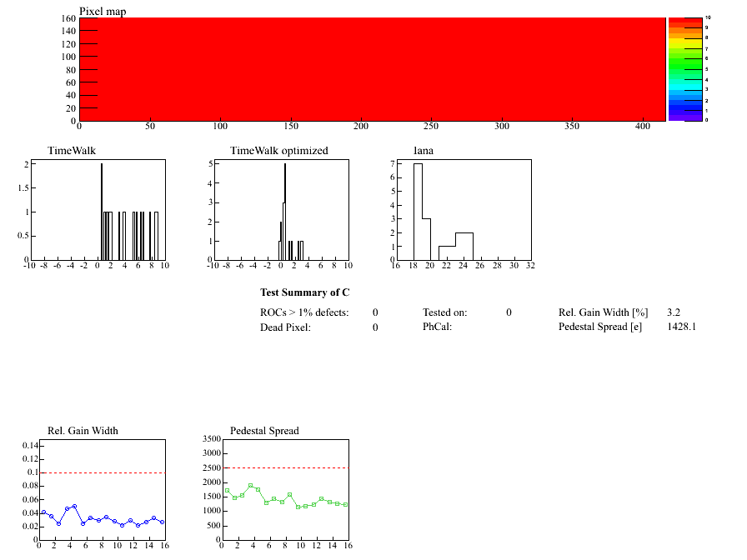Select the ROCs > 1% defects label

(x=304, y=312)
